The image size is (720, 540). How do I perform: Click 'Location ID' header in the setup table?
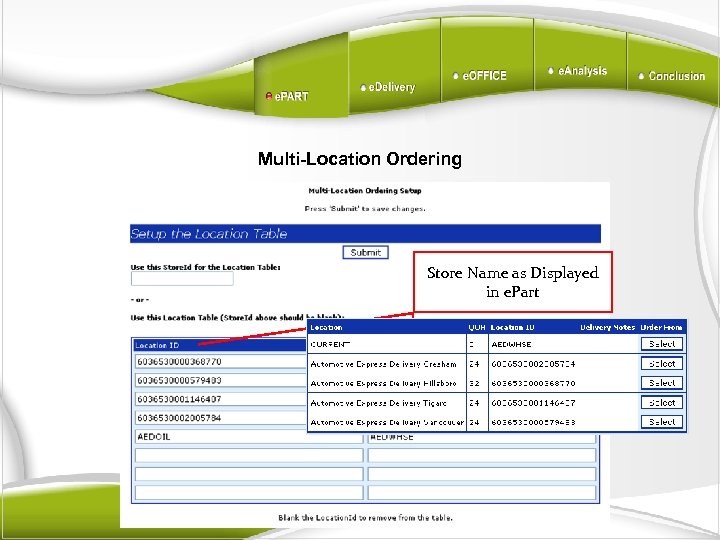pos(157,345)
